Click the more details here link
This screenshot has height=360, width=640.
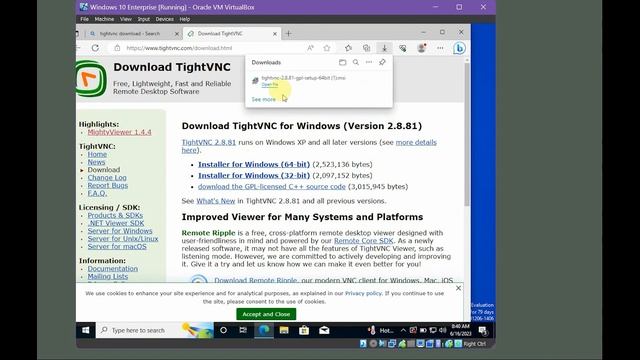[x=416, y=142]
